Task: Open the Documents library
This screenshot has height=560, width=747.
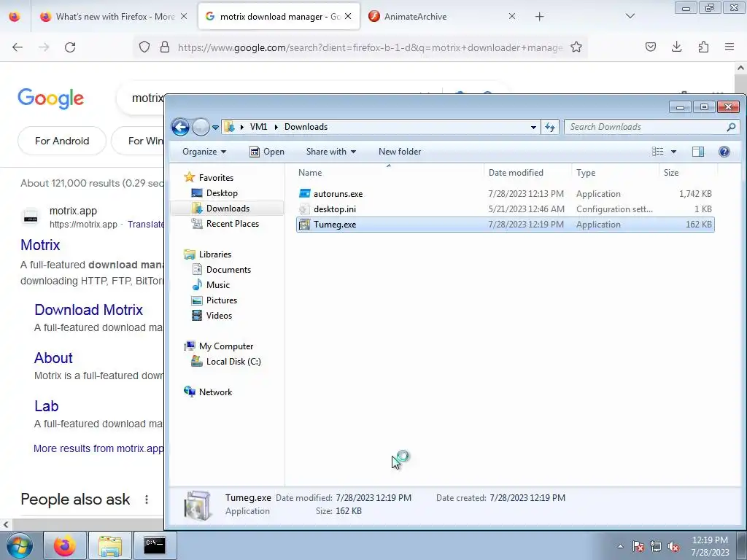Action: [228, 270]
